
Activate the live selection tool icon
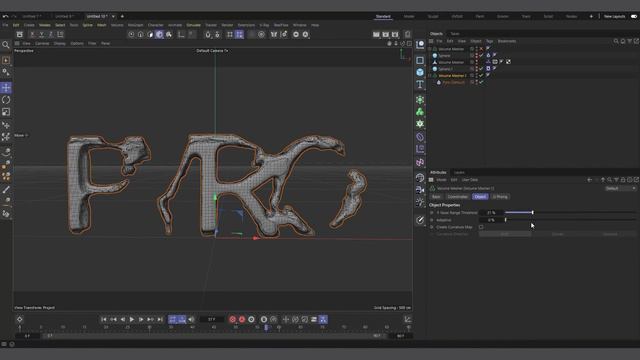pyautogui.click(x=6, y=60)
